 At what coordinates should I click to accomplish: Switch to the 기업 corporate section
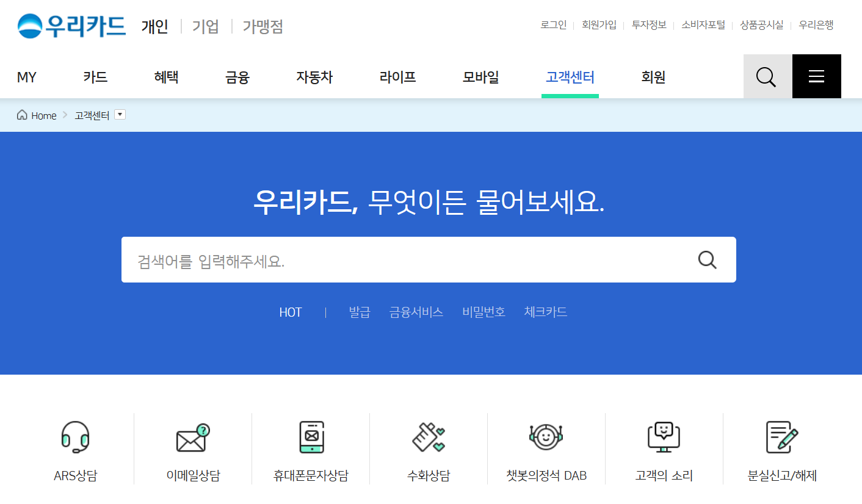(x=205, y=26)
